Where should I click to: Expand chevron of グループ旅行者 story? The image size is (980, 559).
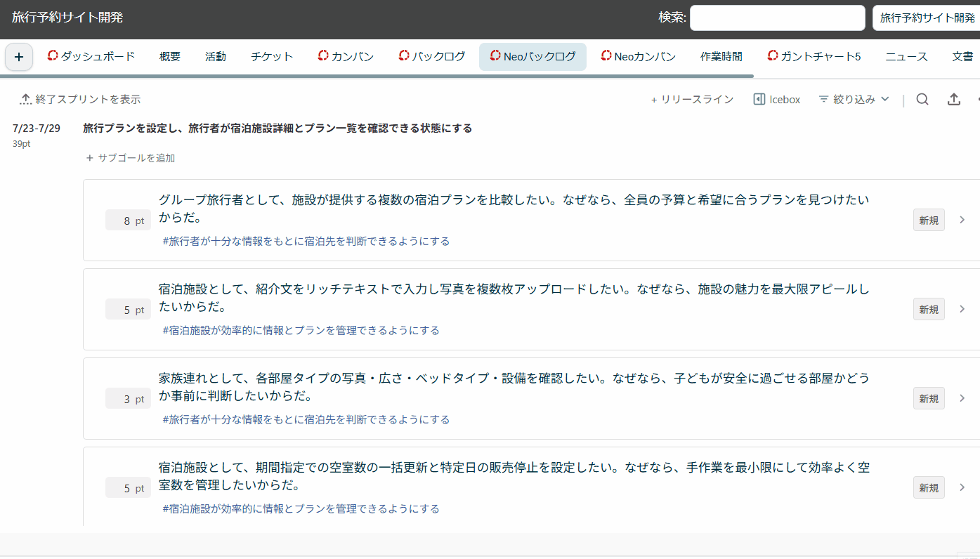[x=962, y=220]
